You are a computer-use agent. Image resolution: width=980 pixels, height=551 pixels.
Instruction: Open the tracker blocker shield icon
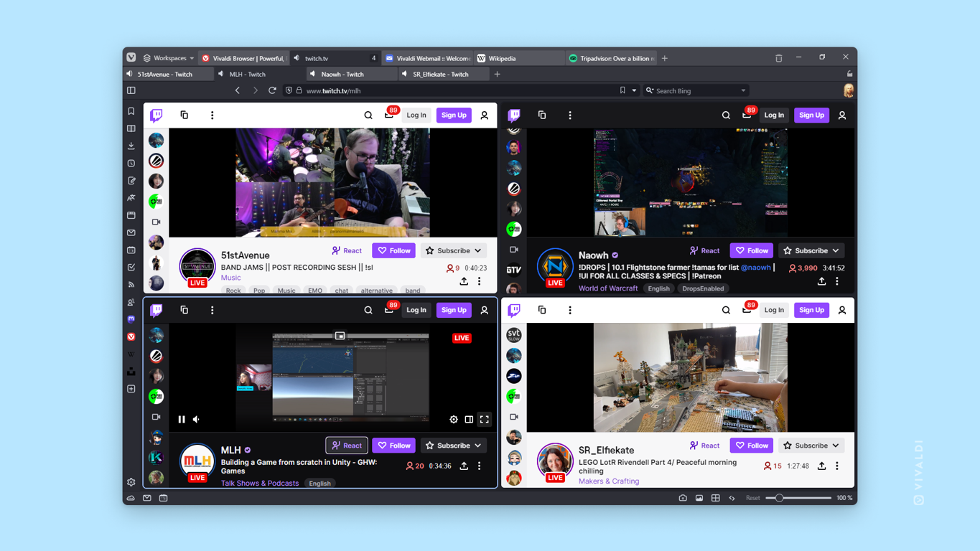289,90
